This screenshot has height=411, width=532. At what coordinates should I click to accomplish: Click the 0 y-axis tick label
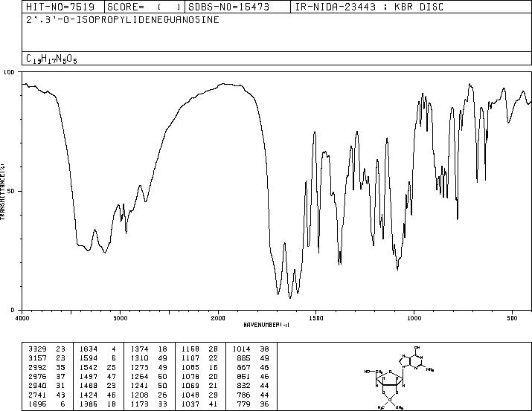[x=13, y=310]
